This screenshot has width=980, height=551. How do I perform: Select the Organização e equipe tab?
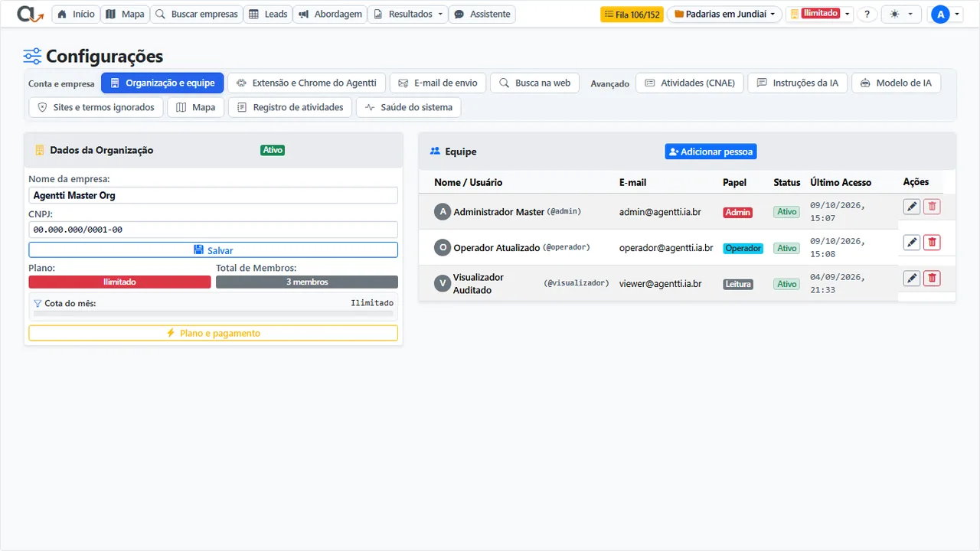pos(162,83)
